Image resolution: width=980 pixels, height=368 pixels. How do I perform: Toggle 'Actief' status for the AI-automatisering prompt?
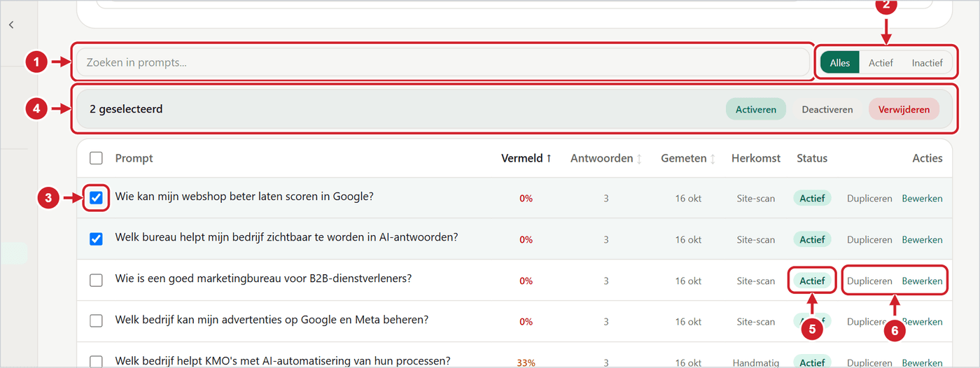click(812, 362)
